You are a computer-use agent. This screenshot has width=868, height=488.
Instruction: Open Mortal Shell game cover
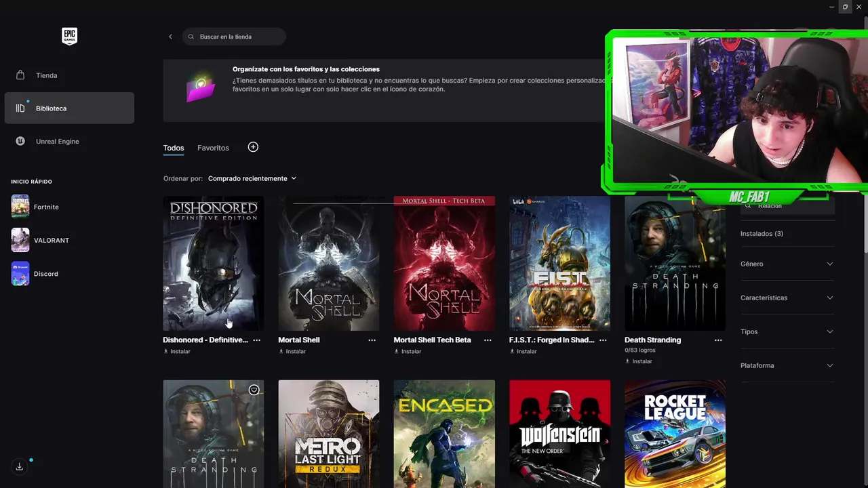pyautogui.click(x=329, y=264)
